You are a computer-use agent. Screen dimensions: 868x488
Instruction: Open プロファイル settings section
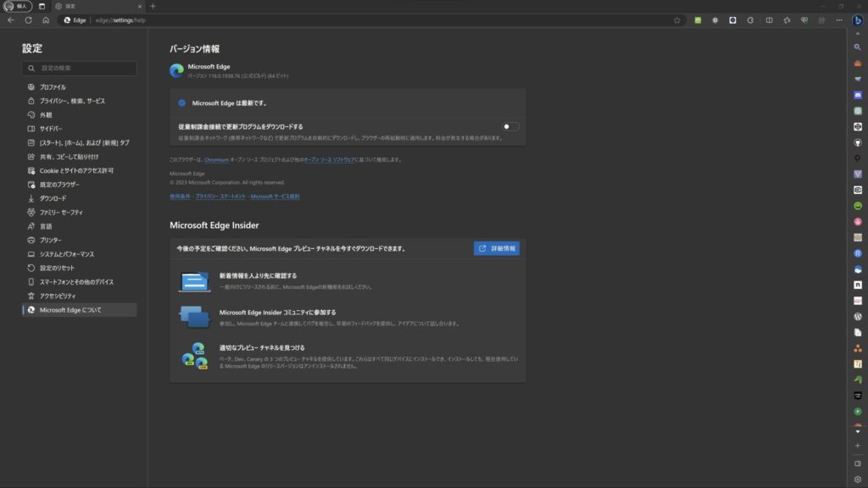(x=79, y=87)
